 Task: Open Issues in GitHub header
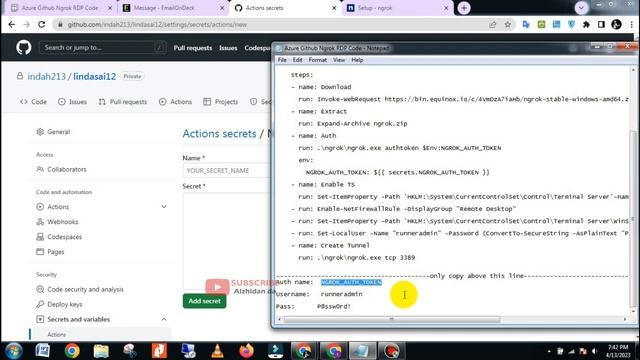(x=228, y=48)
